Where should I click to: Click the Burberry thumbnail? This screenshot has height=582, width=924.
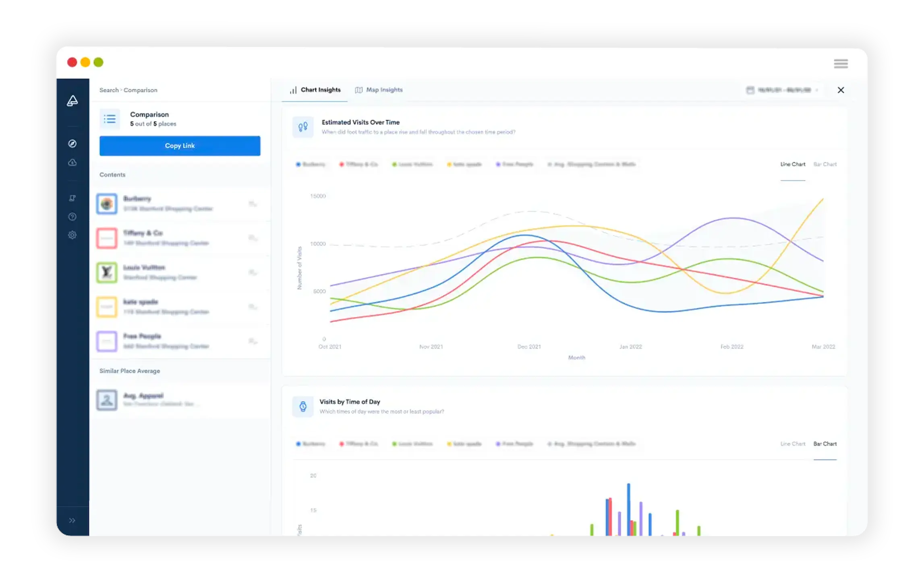pos(107,204)
